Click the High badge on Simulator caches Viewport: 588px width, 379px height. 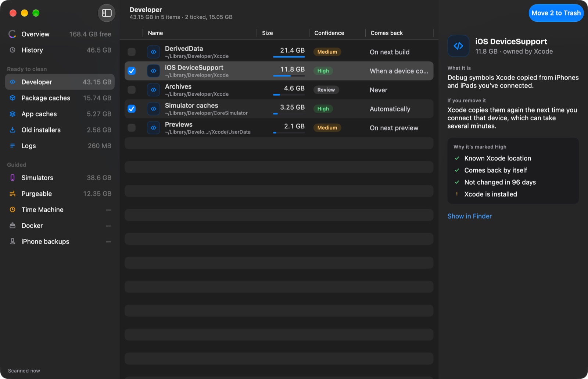pyautogui.click(x=323, y=109)
